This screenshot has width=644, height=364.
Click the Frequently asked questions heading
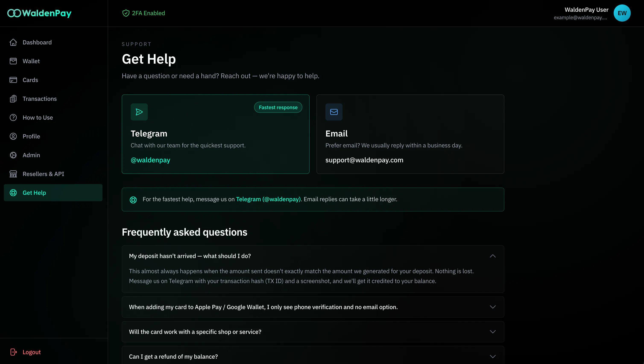click(184, 232)
